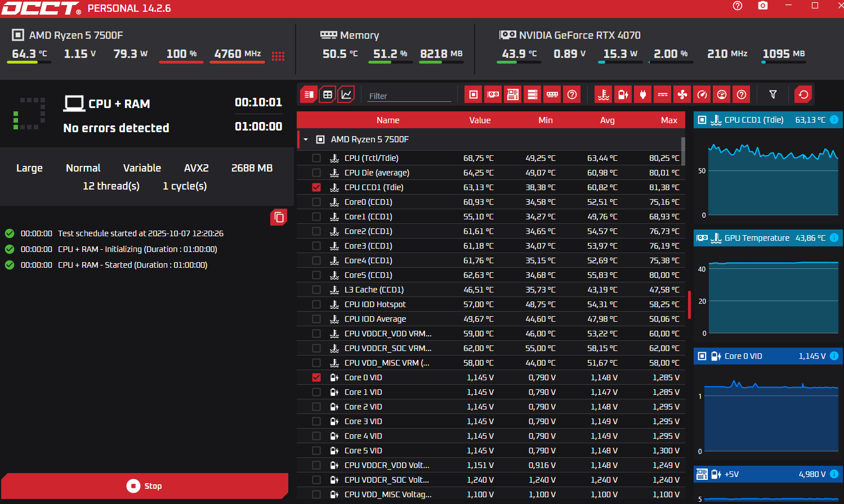Image resolution: width=844 pixels, height=504 pixels.
Task: Stop the running CPU + RAM test
Action: 145,486
